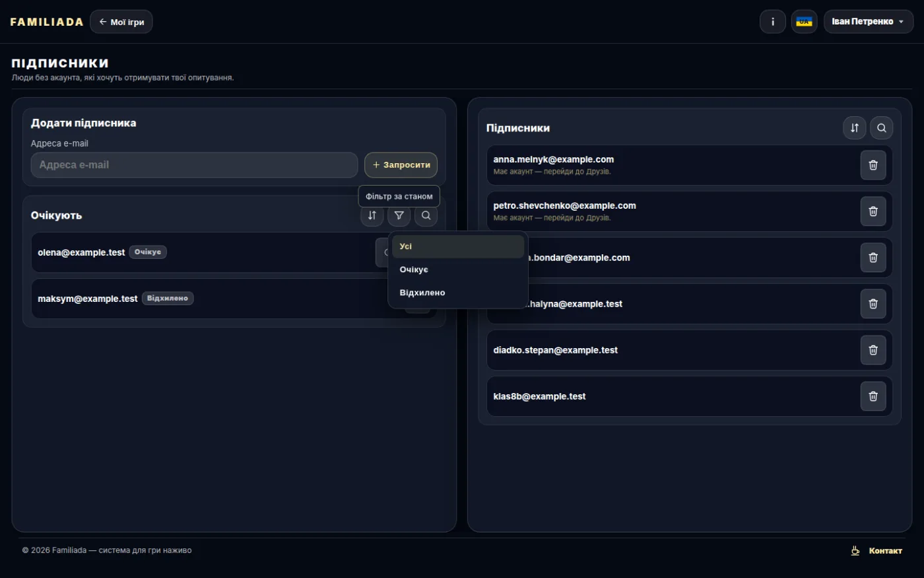The height and width of the screenshot is (578, 924).
Task: Delete subscriber diadko.stepan@example.test
Action: 873,350
